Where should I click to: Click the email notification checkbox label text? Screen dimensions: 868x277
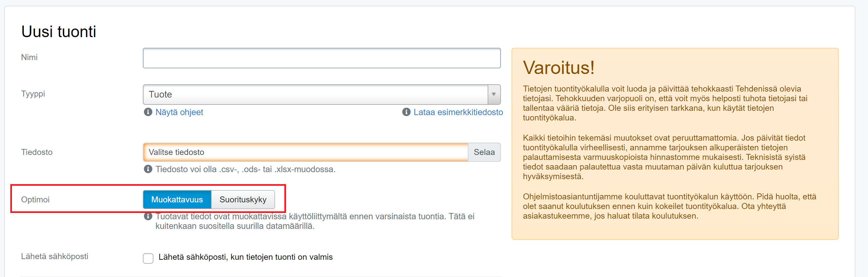[x=245, y=257]
